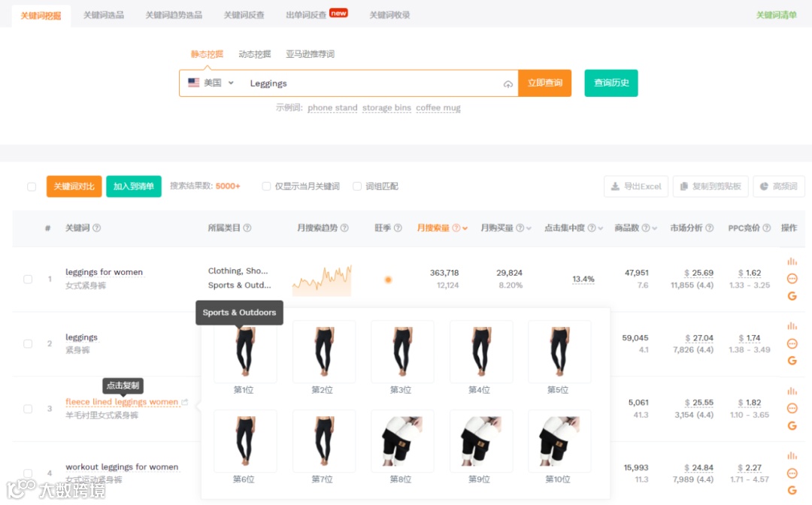Open bar chart icon for leggings row
This screenshot has height=505, width=812.
coord(792,326)
